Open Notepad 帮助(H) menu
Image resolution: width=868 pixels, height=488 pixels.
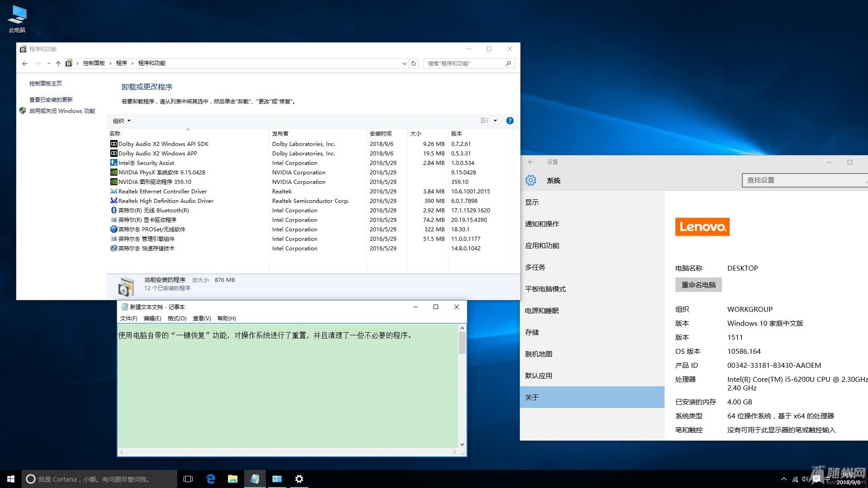[x=226, y=319]
